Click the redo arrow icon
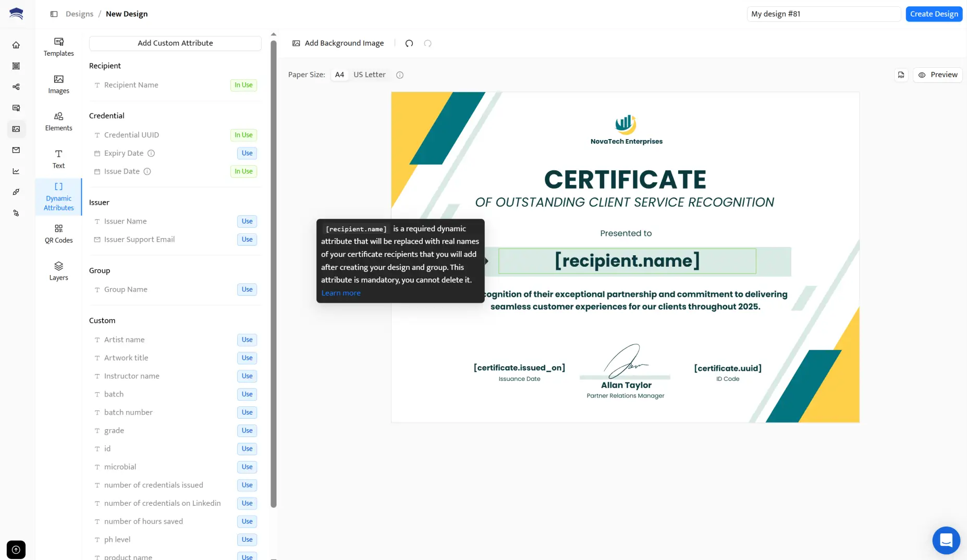The width and height of the screenshot is (967, 560). coord(427,43)
